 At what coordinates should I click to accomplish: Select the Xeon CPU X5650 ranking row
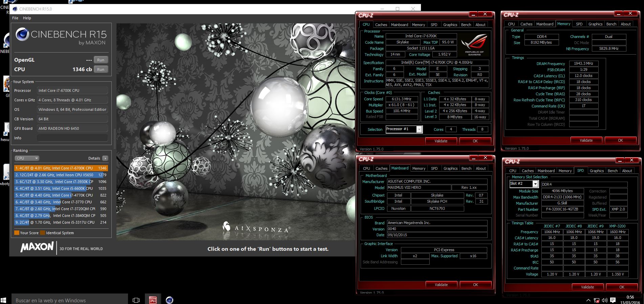(x=61, y=175)
